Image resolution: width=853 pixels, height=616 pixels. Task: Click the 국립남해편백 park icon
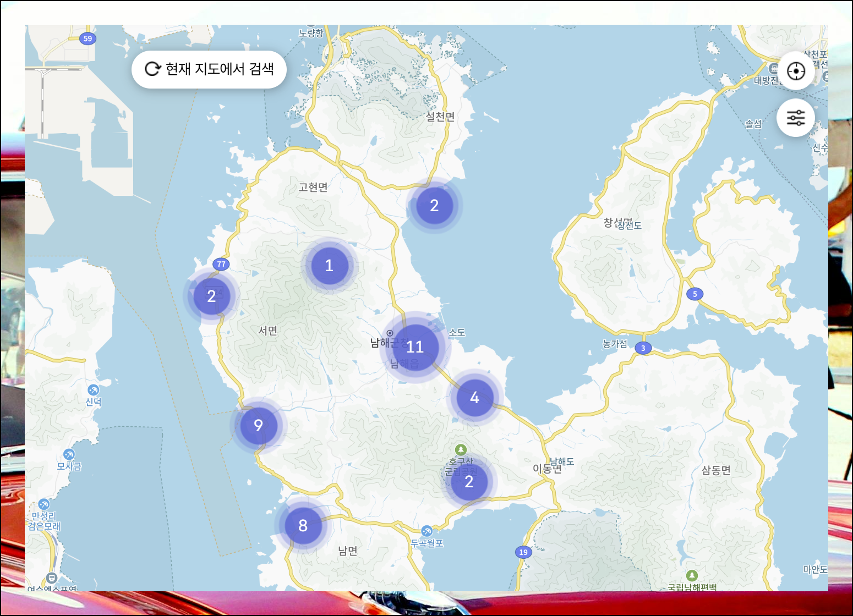point(692,576)
